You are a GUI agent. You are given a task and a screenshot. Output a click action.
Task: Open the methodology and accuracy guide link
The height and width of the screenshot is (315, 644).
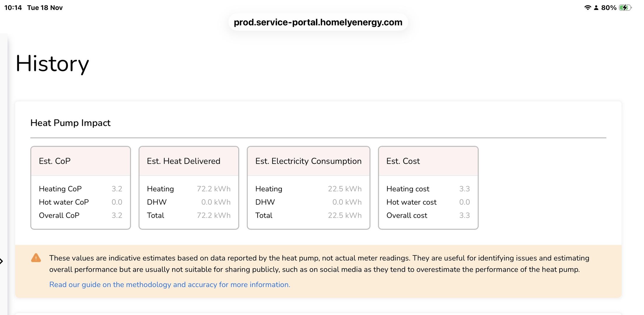tap(170, 284)
